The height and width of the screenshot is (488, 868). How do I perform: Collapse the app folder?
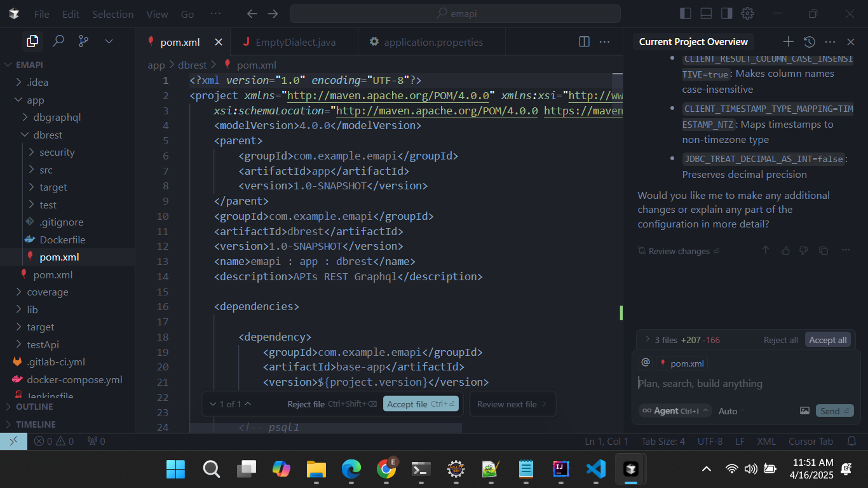click(67, 100)
